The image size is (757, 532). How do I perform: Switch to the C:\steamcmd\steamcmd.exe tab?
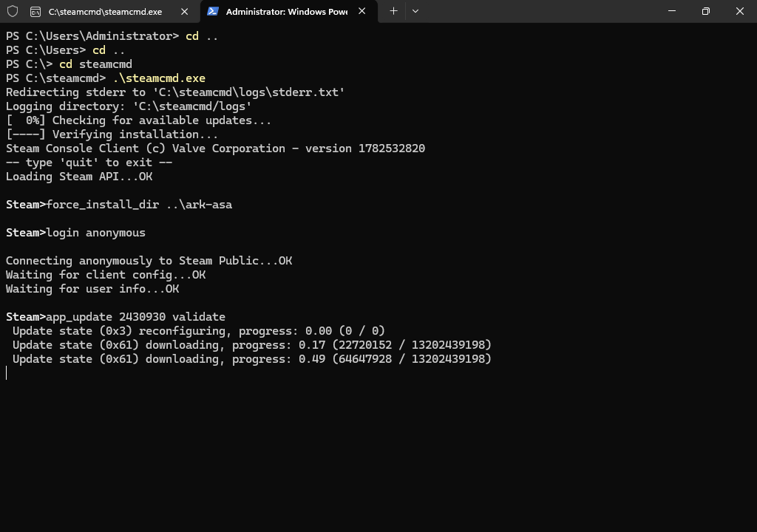click(x=105, y=12)
